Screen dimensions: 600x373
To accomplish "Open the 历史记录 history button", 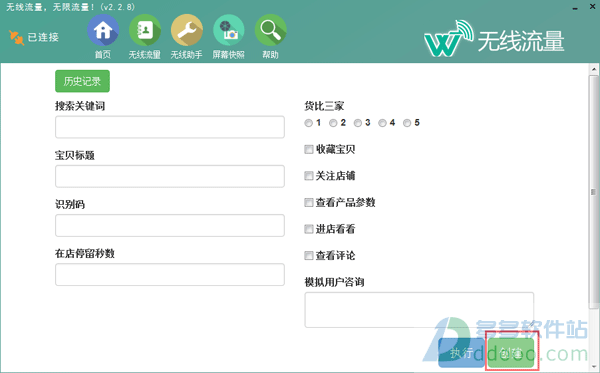I will (x=82, y=81).
